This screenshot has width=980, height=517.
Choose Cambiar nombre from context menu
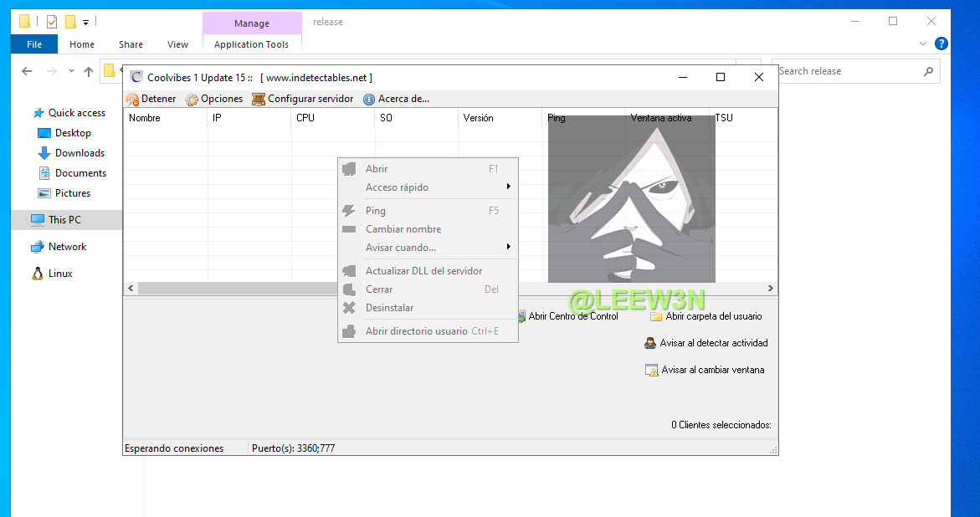(x=403, y=229)
